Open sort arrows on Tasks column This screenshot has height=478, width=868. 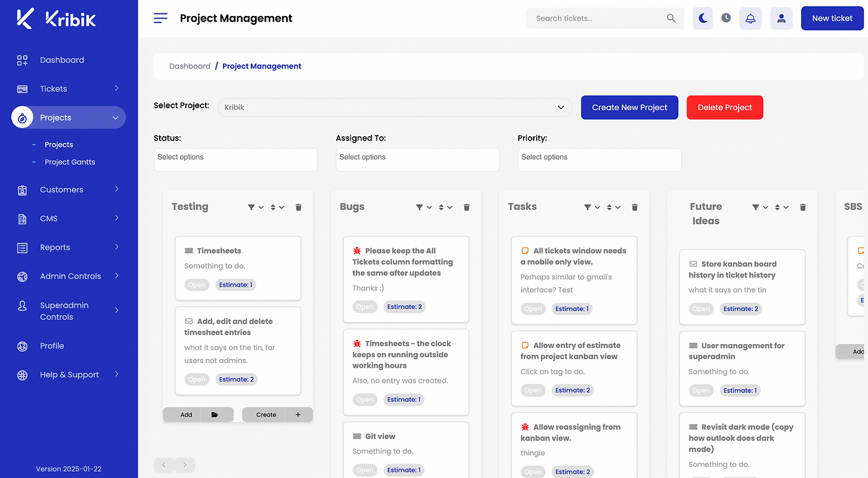614,207
